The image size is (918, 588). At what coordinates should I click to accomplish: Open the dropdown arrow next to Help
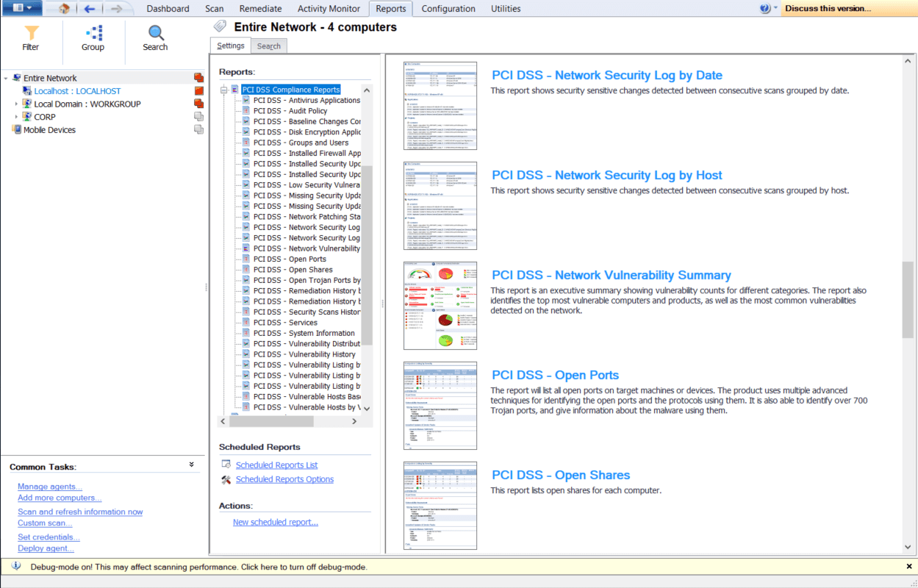(775, 9)
